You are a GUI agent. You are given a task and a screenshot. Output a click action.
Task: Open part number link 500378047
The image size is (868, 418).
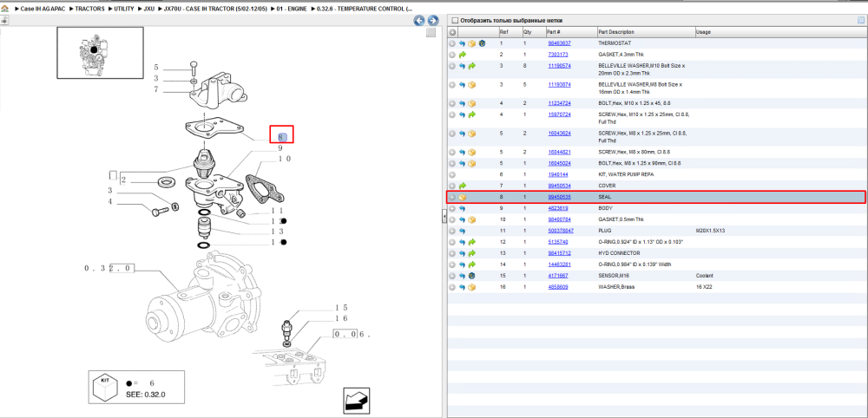tap(561, 231)
